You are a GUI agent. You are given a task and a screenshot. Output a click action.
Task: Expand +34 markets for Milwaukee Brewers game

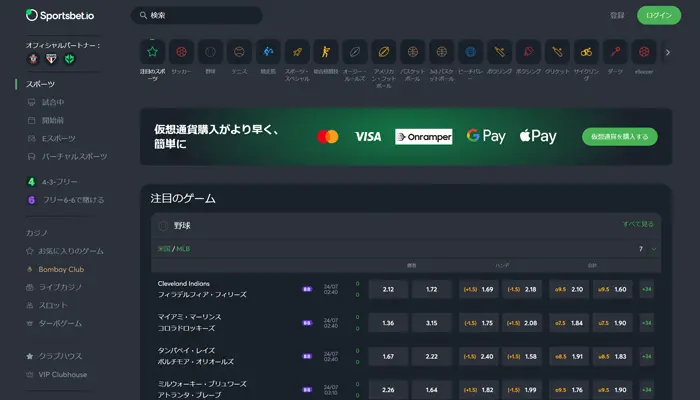646,390
